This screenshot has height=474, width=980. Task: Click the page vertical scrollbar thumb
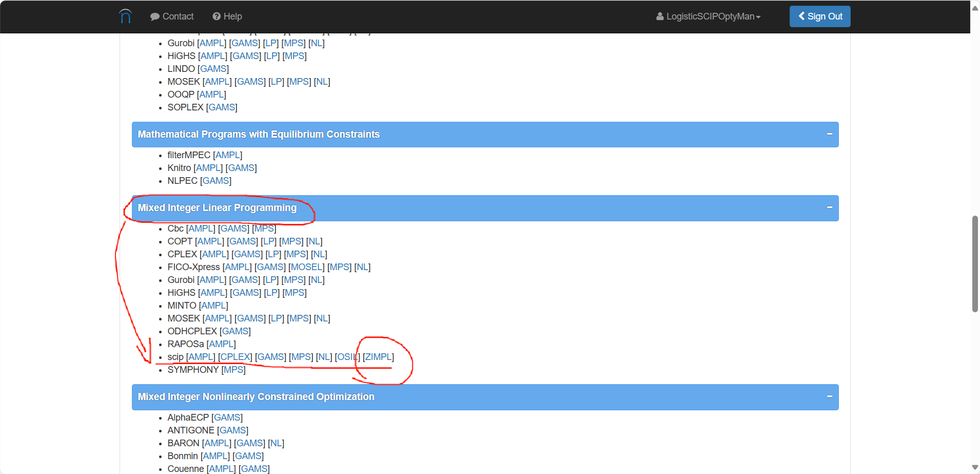pyautogui.click(x=975, y=264)
